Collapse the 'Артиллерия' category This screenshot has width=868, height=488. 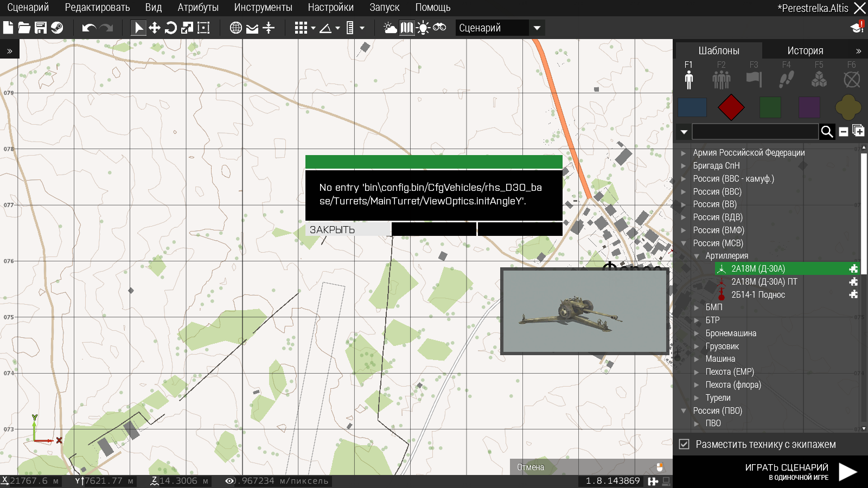point(697,256)
